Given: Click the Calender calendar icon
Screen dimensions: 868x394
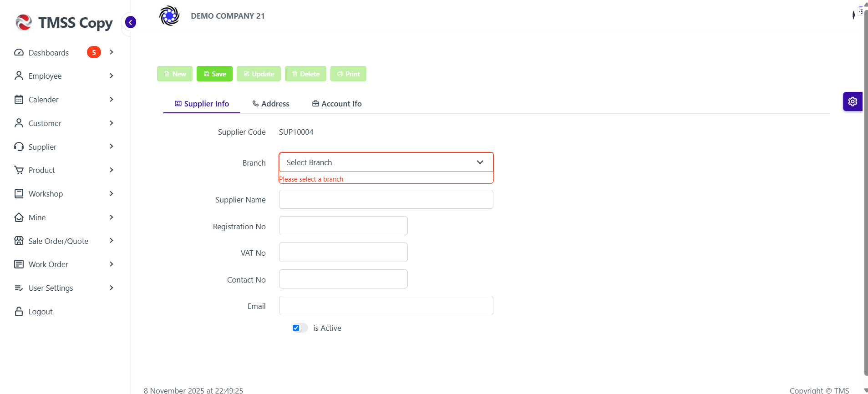Looking at the screenshot, I should (x=19, y=99).
